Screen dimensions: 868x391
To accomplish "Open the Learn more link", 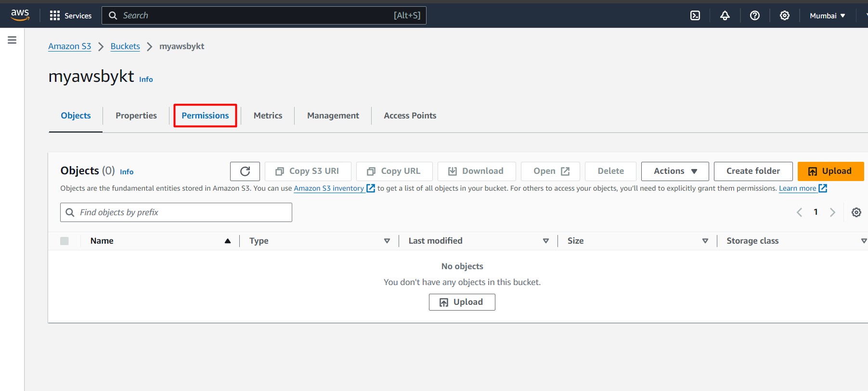I will (x=798, y=188).
